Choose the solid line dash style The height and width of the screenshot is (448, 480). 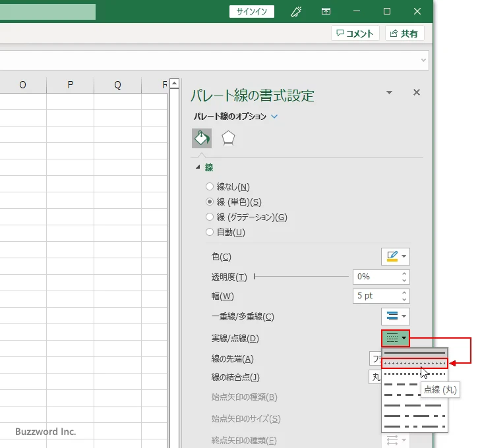pos(415,353)
